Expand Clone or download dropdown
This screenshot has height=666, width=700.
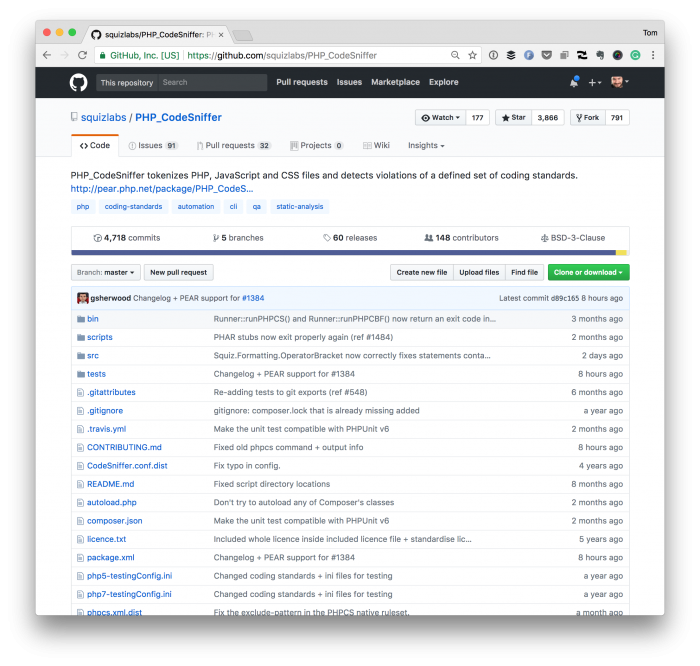588,272
